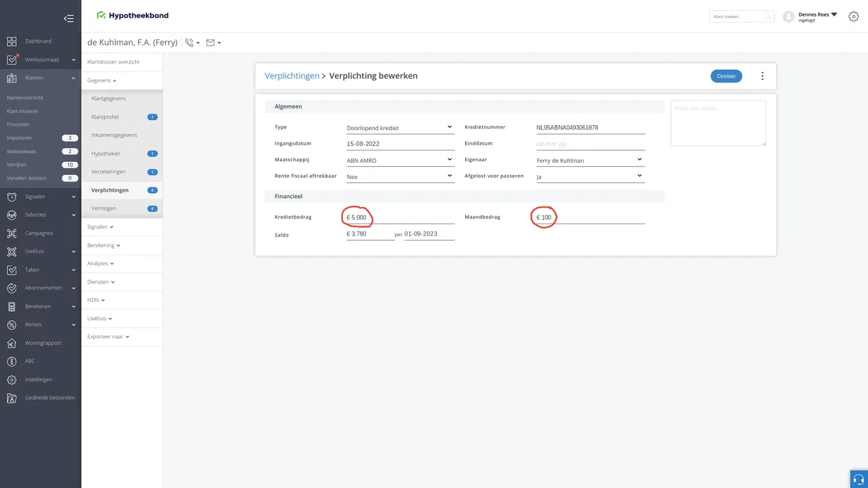
Task: Open the Dashboard icon in sidebar
Action: coord(12,41)
